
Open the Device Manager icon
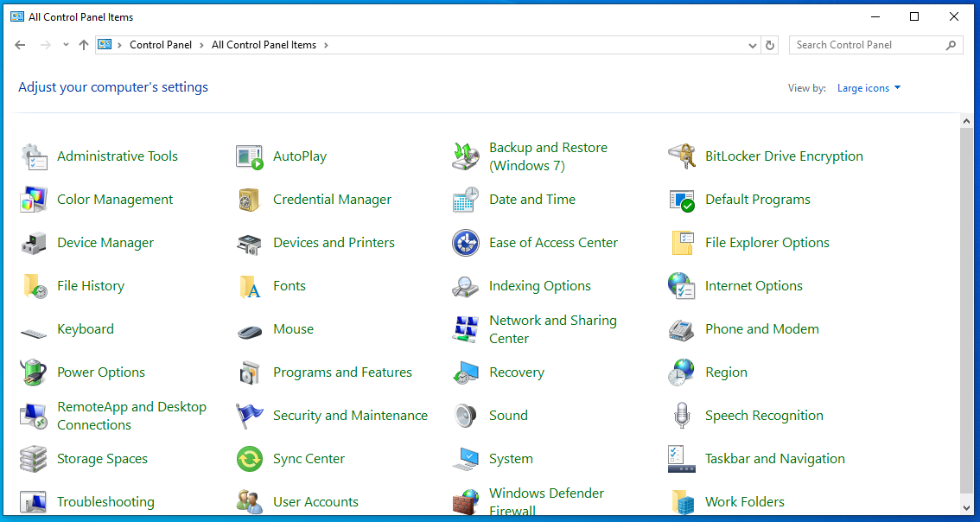pyautogui.click(x=34, y=243)
